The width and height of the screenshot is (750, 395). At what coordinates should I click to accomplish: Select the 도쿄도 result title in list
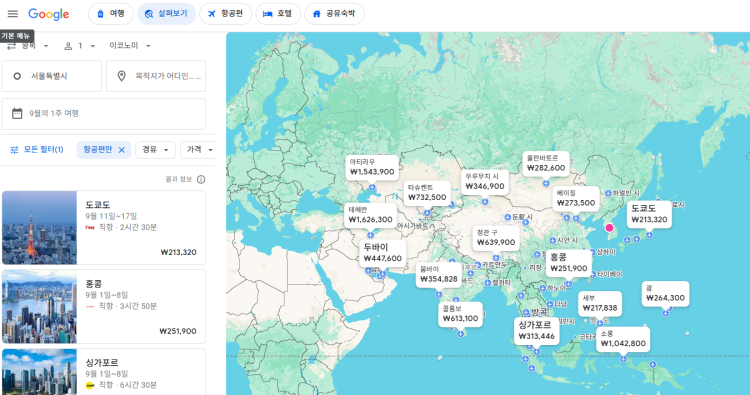pos(98,205)
